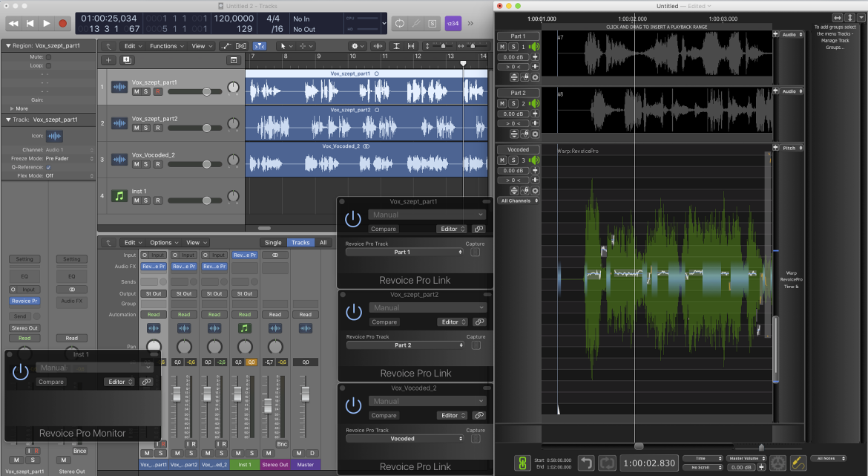Toggle the cycle mode icon
Image resolution: width=868 pixels, height=476 pixels.
(x=399, y=23)
